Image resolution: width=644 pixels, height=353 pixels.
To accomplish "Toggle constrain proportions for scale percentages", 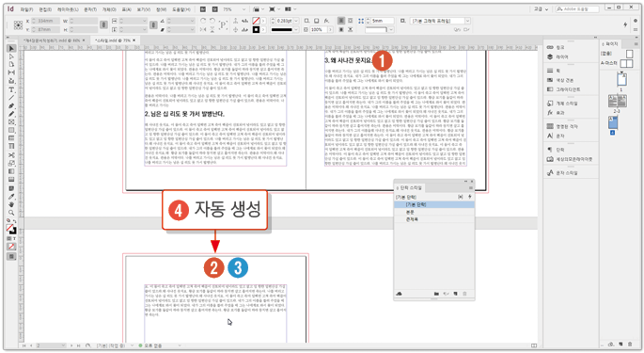I will click(153, 25).
